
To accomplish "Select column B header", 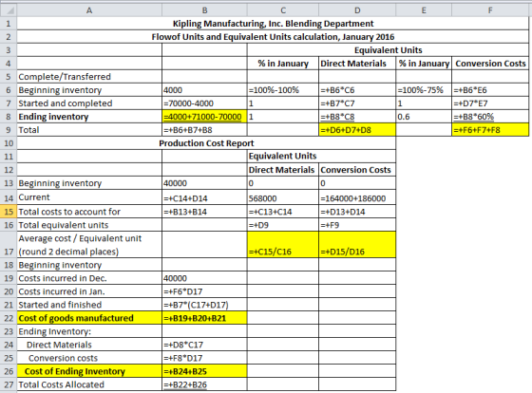I will pyautogui.click(x=204, y=10).
